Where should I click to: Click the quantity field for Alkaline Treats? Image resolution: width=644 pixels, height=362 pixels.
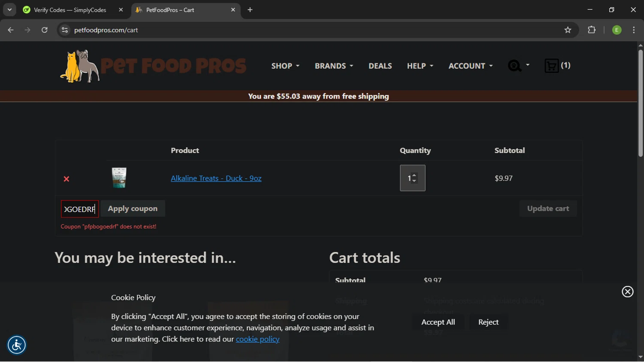click(413, 178)
